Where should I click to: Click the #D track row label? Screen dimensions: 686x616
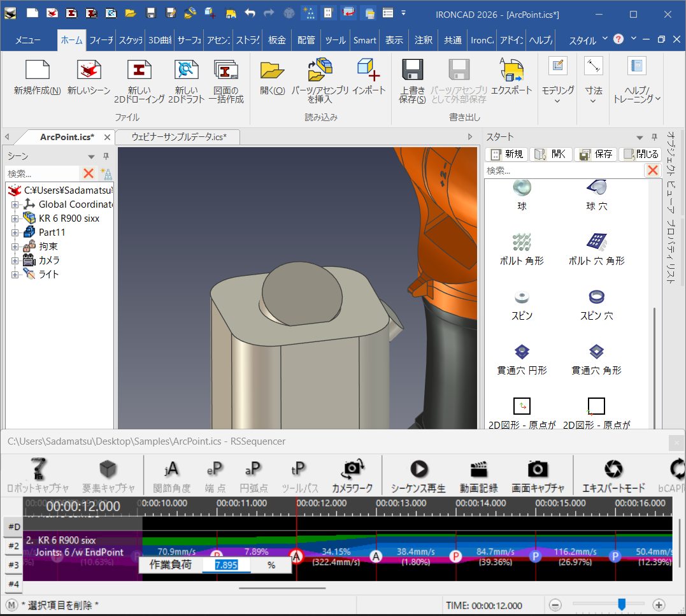coord(13,526)
